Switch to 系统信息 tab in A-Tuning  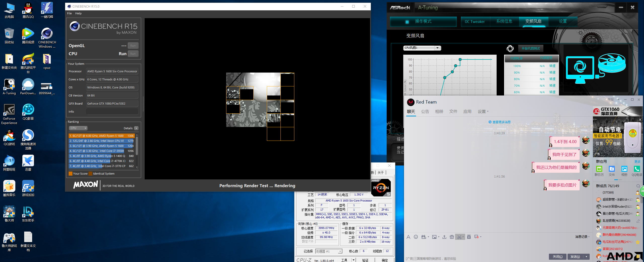click(504, 21)
